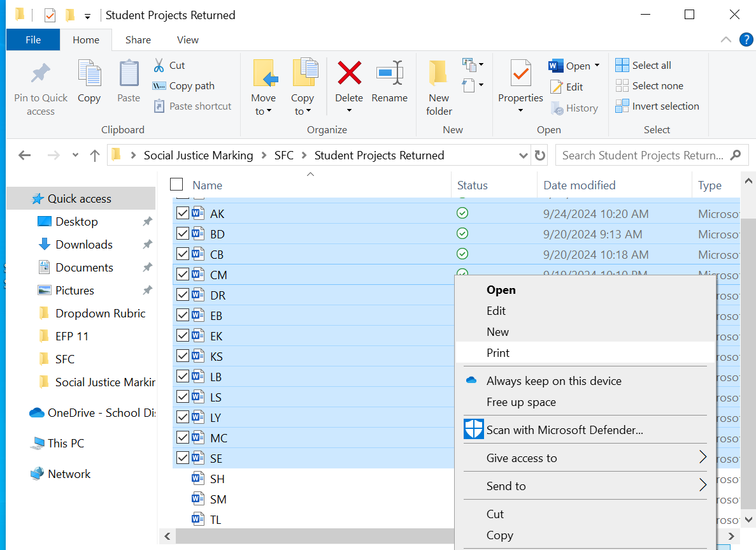This screenshot has height=550, width=756.
Task: Open the address bar history dropdown
Action: coord(523,156)
